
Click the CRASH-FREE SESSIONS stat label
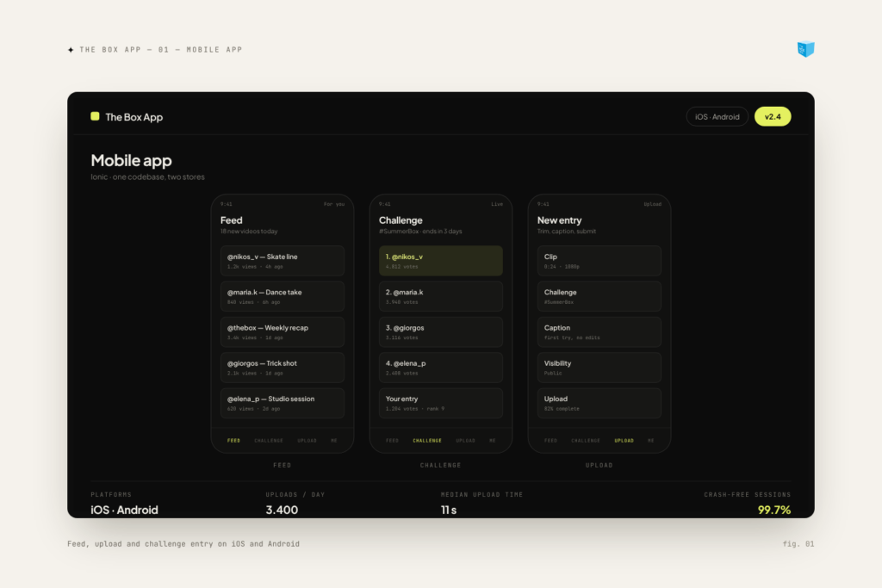[x=748, y=495]
